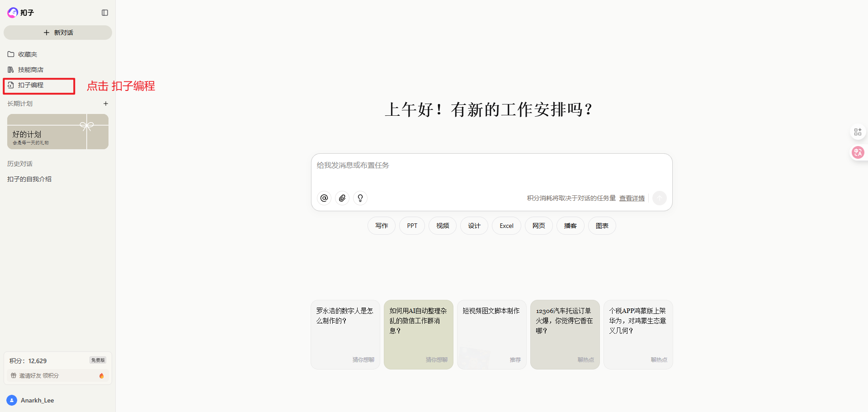Select the 设计 chip

(x=474, y=226)
